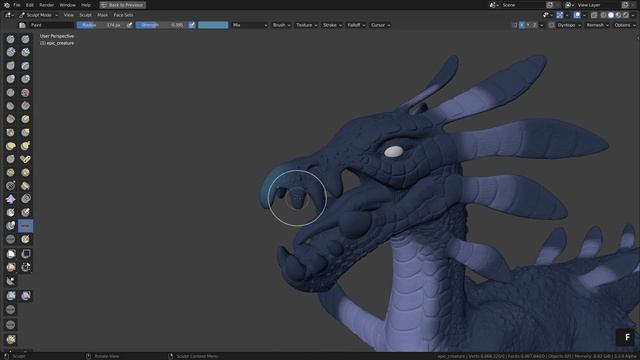This screenshot has height=360, width=640.
Task: Switch to Wireframe viewport shading
Action: click(x=603, y=15)
